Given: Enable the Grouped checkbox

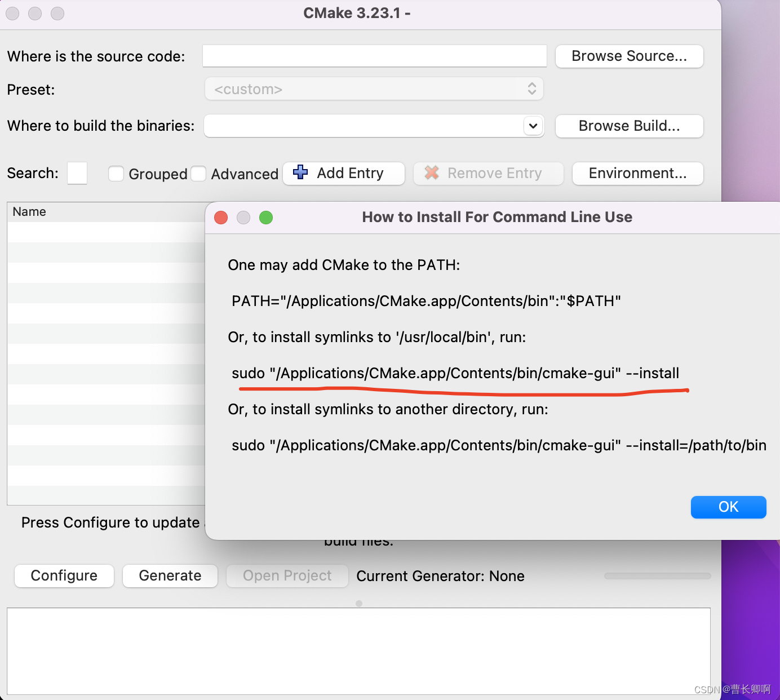Looking at the screenshot, I should click(x=116, y=174).
